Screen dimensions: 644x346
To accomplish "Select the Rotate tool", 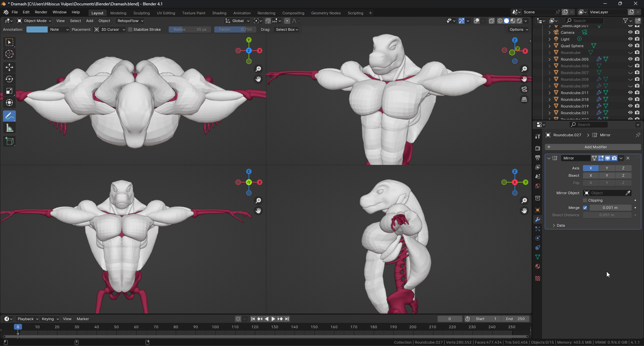I will click(x=9, y=79).
